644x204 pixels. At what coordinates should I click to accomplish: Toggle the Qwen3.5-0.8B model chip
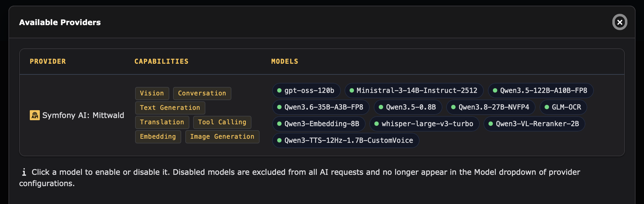pyautogui.click(x=408, y=107)
